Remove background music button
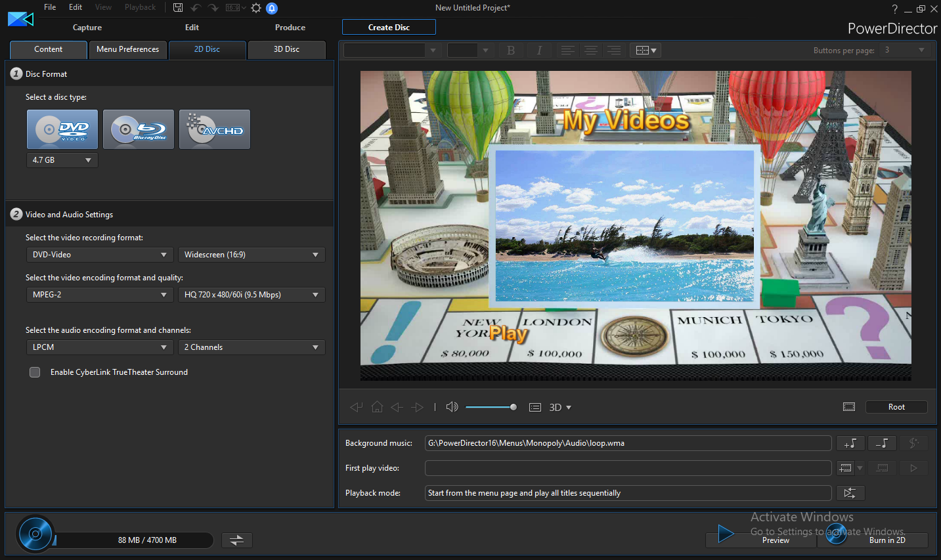Viewport: 941px width, 560px height. click(x=883, y=443)
